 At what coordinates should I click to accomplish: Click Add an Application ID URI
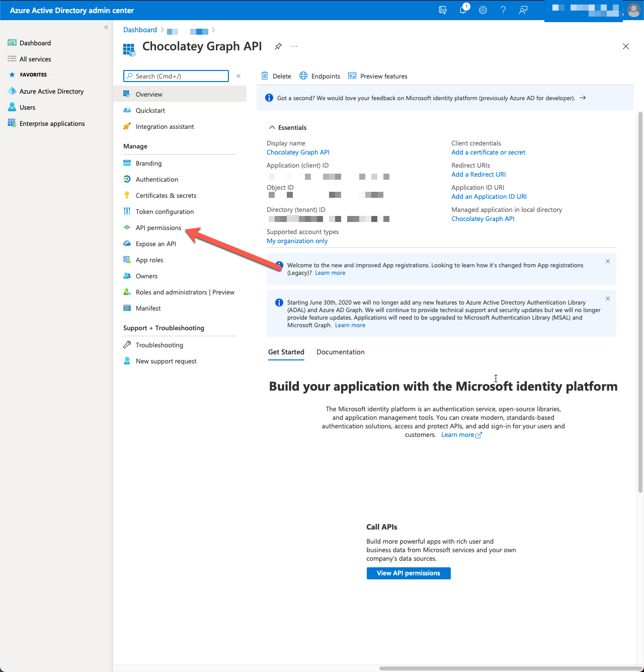point(489,196)
